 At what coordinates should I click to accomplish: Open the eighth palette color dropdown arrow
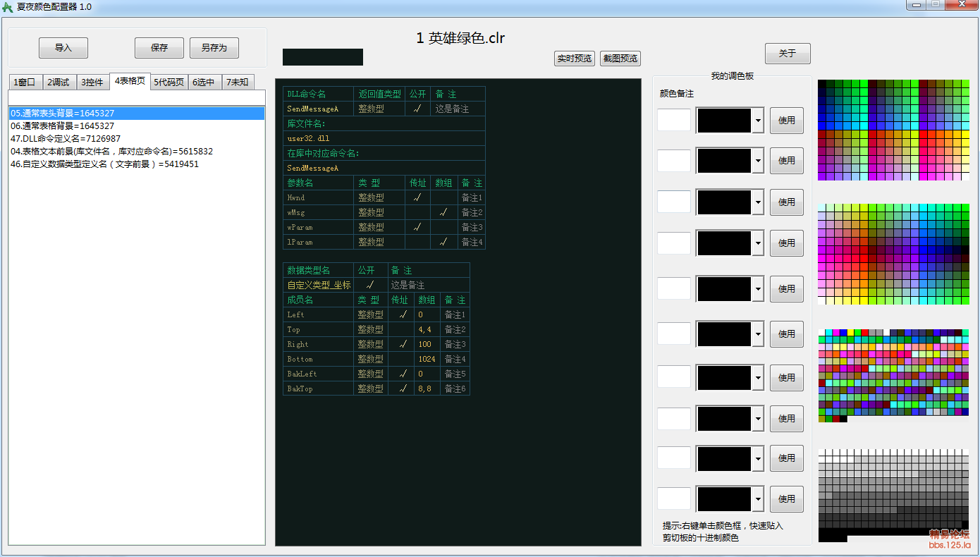pos(758,419)
